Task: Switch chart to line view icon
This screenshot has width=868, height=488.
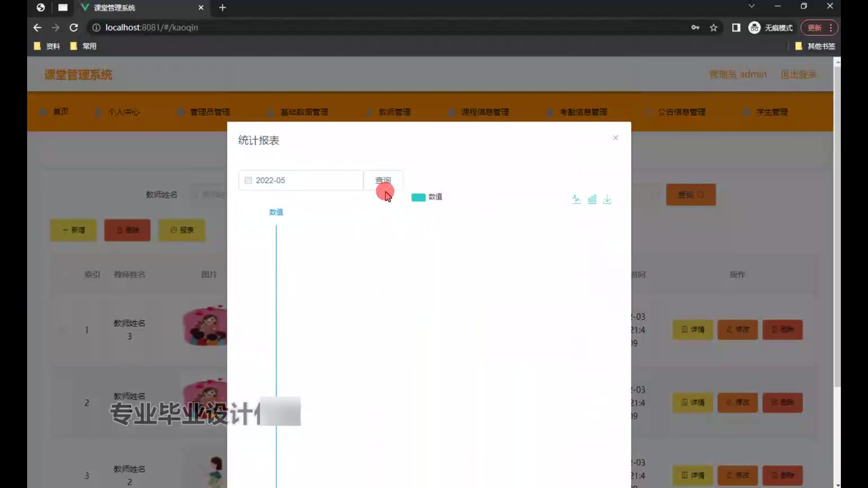Action: (576, 199)
